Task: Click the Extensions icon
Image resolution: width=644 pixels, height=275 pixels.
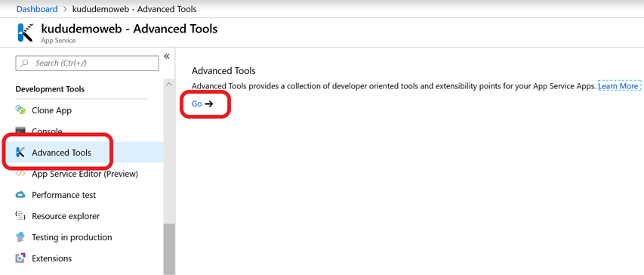Action: [20, 258]
